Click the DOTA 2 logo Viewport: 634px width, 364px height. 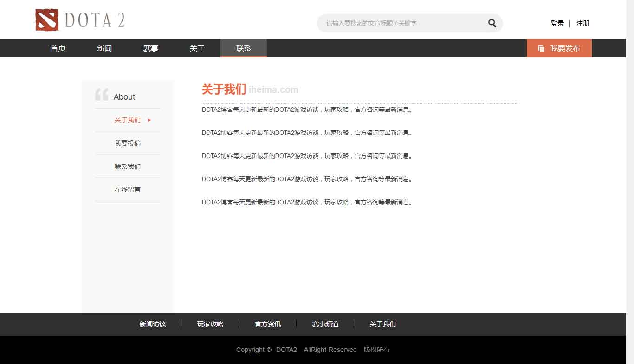coord(80,20)
